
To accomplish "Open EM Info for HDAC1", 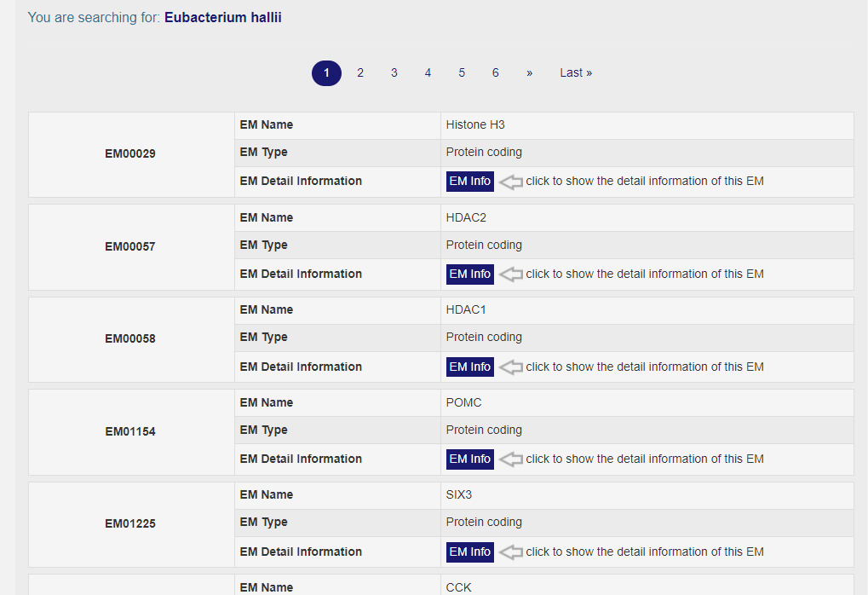I will [469, 367].
